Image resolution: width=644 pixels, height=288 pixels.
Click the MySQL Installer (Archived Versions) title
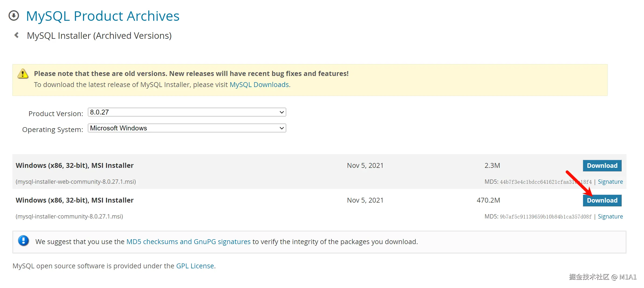click(x=99, y=36)
